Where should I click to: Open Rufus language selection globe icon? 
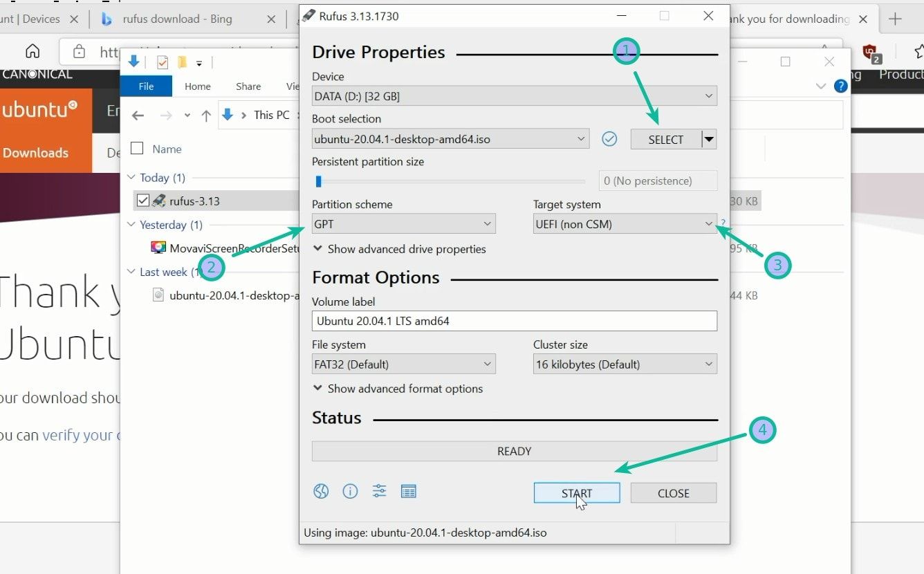(x=321, y=492)
